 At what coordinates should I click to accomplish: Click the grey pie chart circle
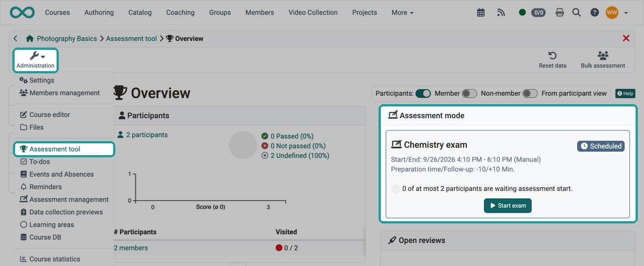[242, 145]
